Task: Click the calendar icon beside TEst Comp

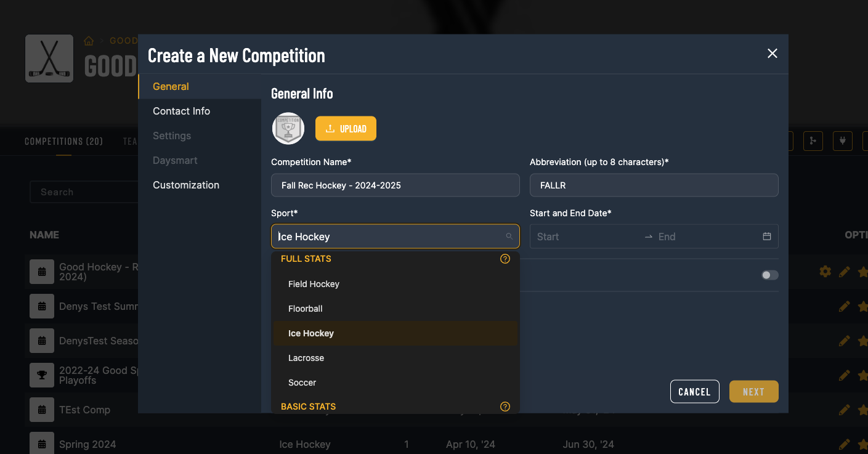Action: click(x=42, y=410)
